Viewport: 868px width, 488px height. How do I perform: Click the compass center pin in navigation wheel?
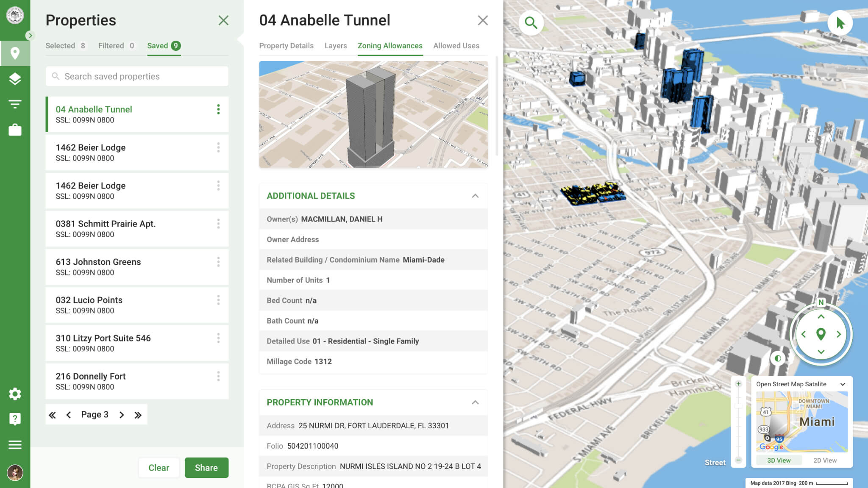click(821, 334)
